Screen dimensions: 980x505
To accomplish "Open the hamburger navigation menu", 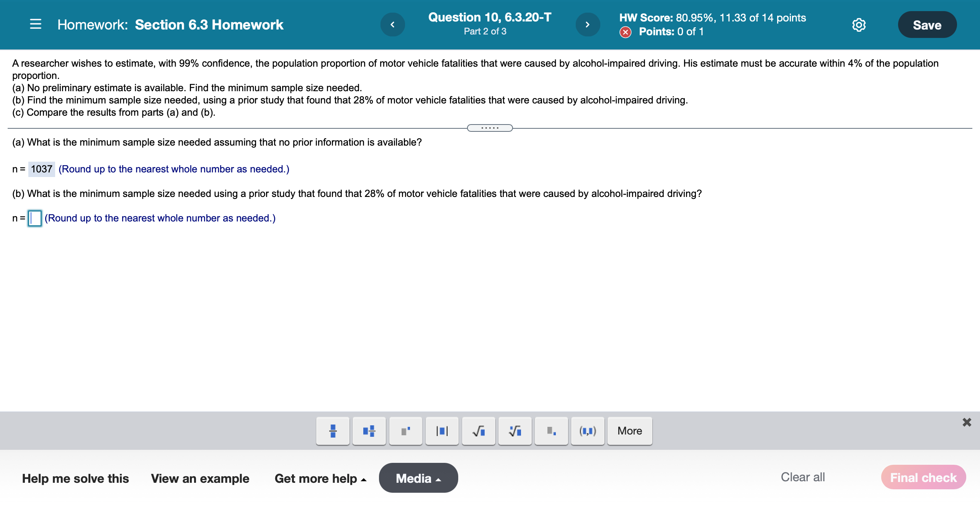I will click(36, 25).
